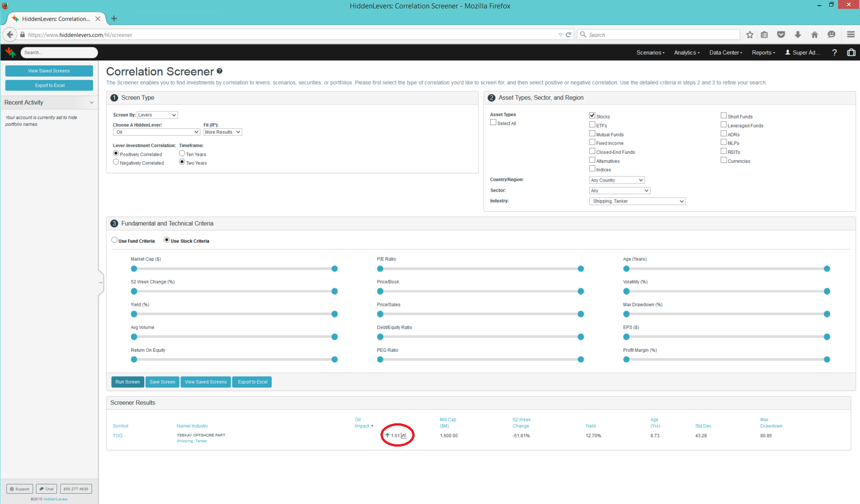Check the Currencies checkbox

(x=724, y=160)
